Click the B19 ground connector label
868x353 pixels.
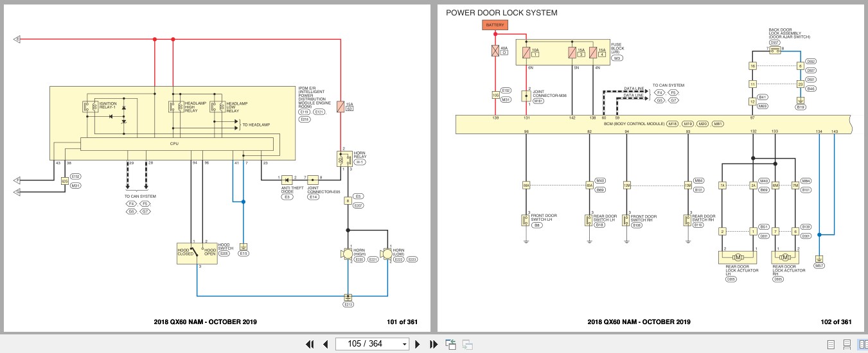[801, 107]
